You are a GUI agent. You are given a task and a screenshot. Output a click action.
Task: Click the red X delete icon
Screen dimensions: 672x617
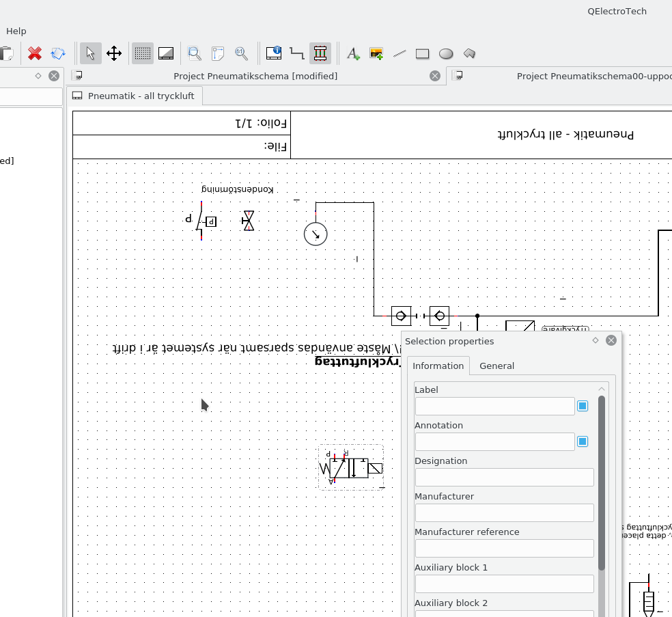[35, 53]
